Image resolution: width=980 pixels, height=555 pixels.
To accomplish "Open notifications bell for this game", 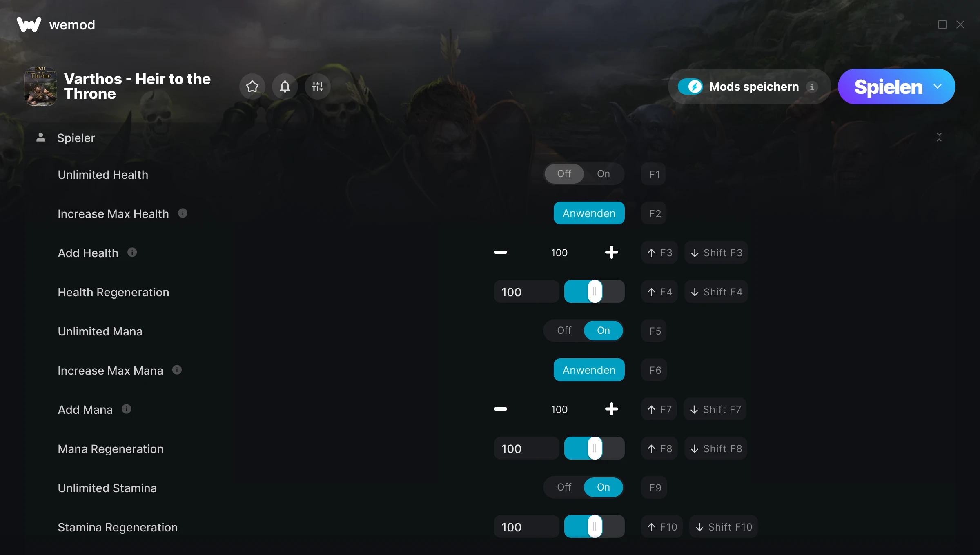I will 285,87.
